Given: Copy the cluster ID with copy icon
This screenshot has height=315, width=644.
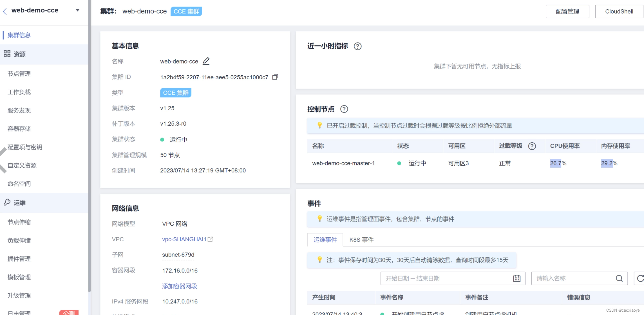Looking at the screenshot, I should [275, 77].
